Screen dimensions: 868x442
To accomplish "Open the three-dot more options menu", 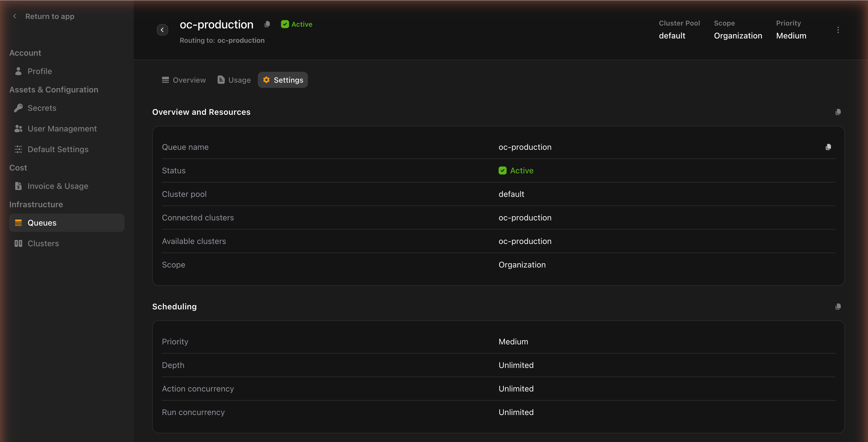I will pyautogui.click(x=838, y=30).
